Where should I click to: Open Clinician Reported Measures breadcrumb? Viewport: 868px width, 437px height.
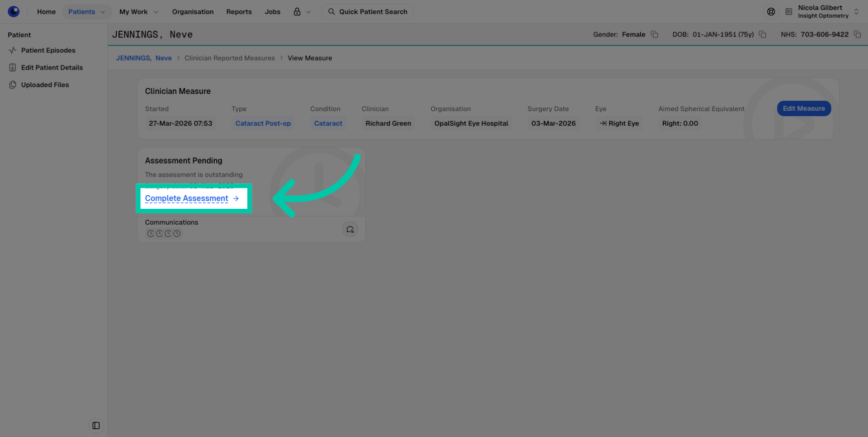tap(230, 58)
